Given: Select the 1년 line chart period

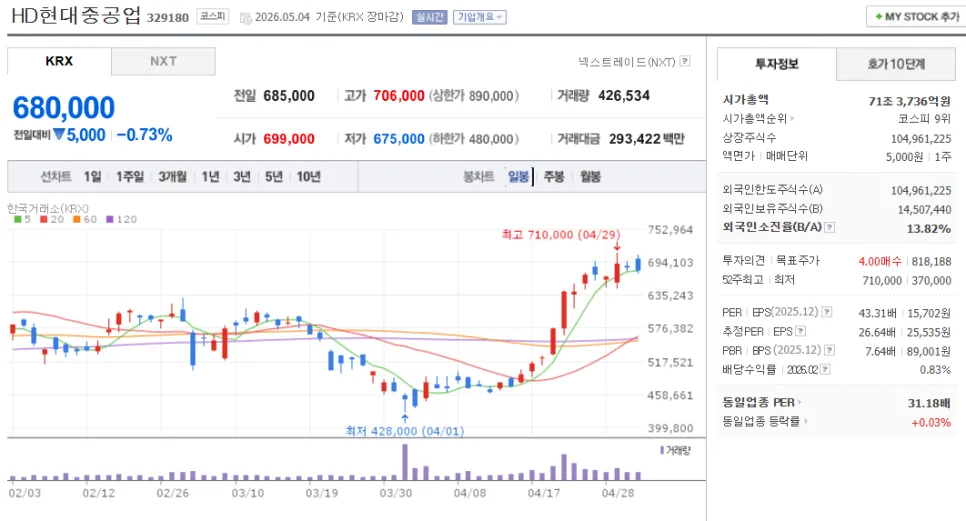Looking at the screenshot, I should (x=210, y=177).
